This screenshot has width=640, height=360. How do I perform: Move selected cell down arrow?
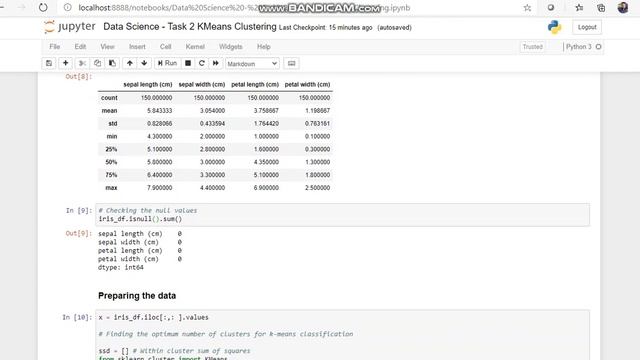(144, 63)
